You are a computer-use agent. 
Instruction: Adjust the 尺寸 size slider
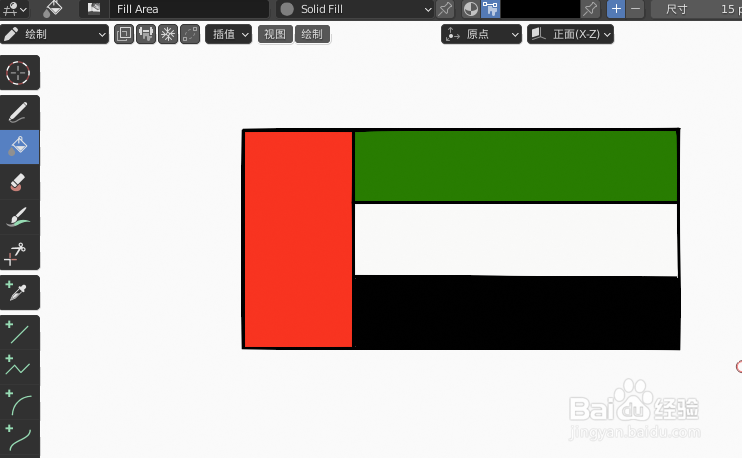tap(697, 9)
